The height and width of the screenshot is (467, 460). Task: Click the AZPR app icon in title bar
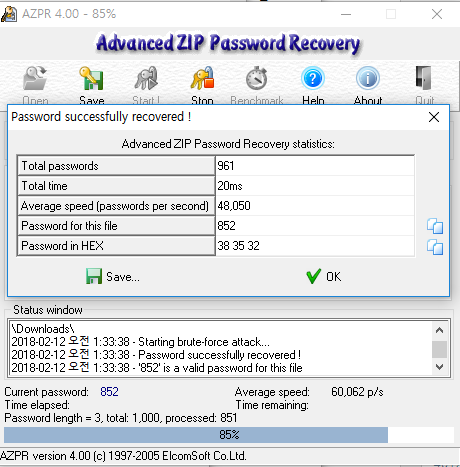(x=9, y=14)
